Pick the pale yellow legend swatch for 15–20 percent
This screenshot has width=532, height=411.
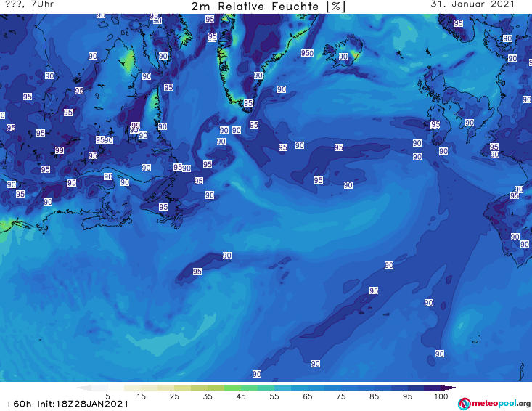coord(150,388)
